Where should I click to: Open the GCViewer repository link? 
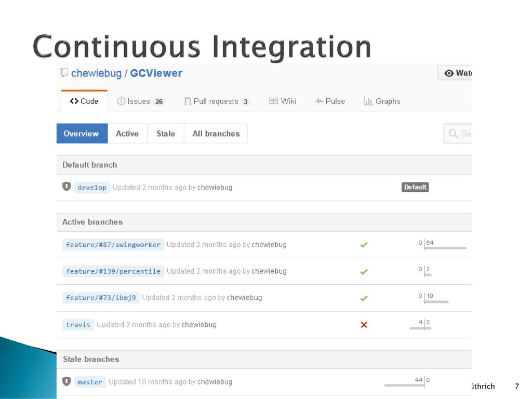(x=156, y=73)
